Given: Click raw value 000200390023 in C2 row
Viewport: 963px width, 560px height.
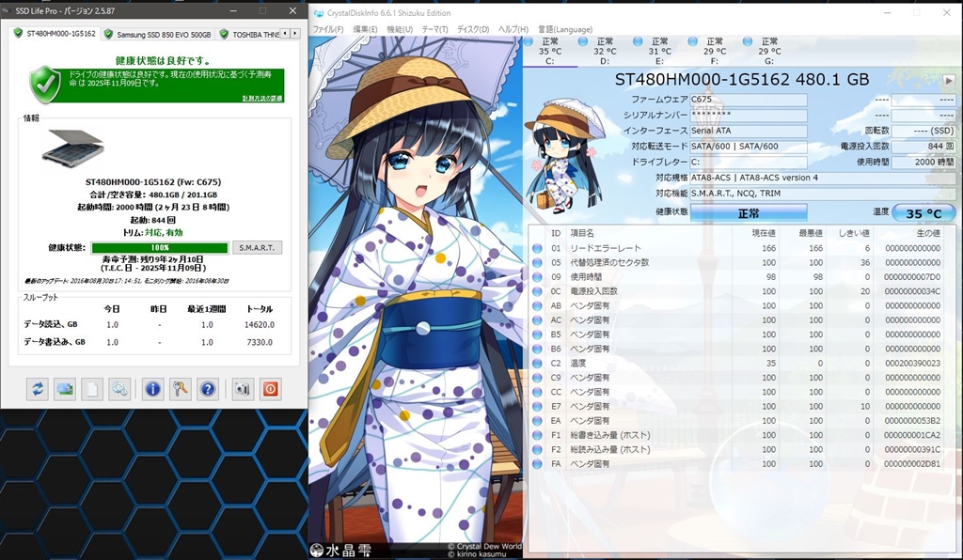Looking at the screenshot, I should coord(912,363).
